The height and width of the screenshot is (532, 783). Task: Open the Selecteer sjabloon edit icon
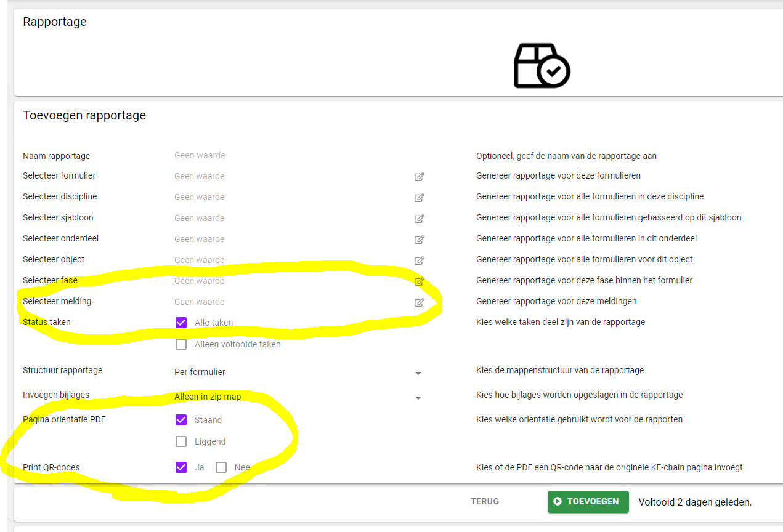419,219
